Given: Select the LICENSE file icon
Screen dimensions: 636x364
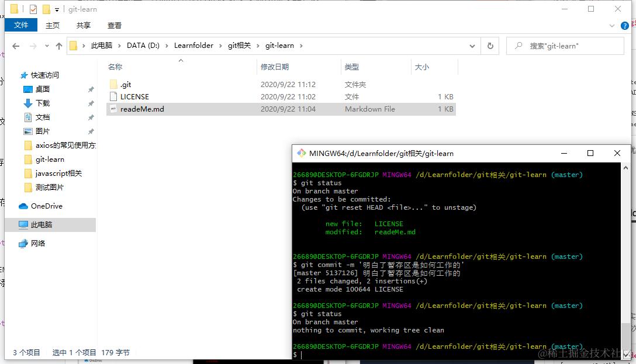Looking at the screenshot, I should click(x=113, y=96).
